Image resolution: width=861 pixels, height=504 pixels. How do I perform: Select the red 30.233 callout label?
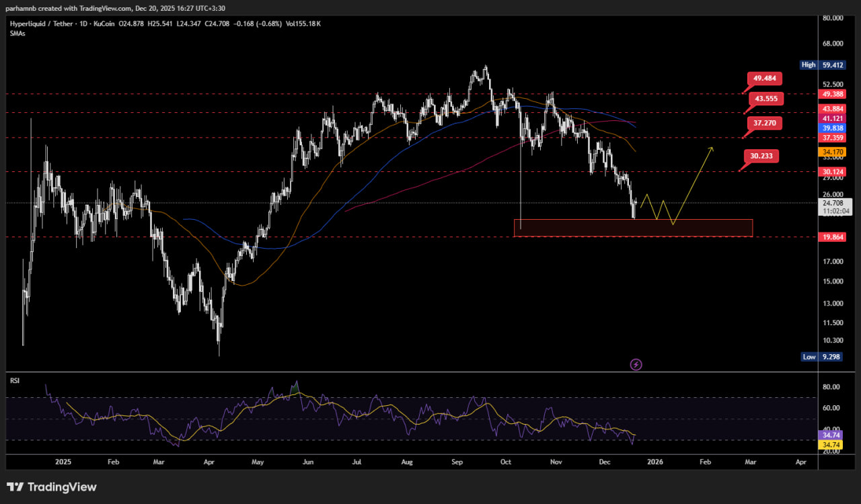[761, 156]
